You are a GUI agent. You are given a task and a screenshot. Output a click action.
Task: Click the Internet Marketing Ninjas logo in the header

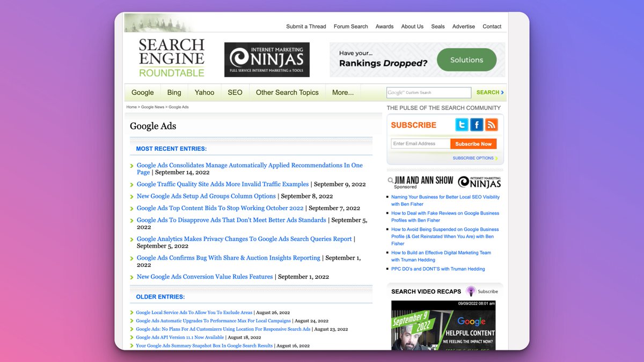(x=267, y=60)
